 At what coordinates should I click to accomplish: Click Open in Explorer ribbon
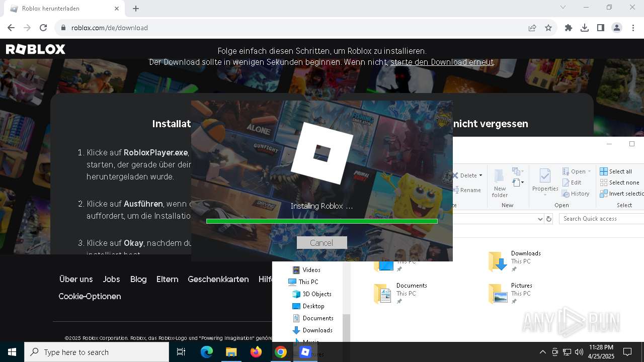tap(574, 171)
